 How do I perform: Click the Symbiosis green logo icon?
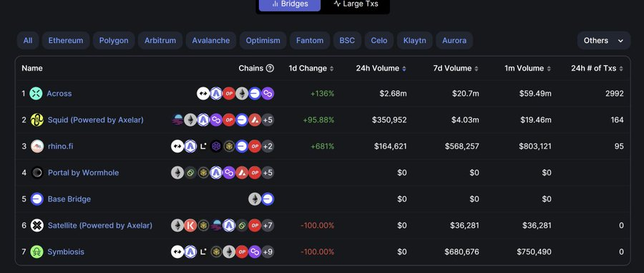click(37, 252)
